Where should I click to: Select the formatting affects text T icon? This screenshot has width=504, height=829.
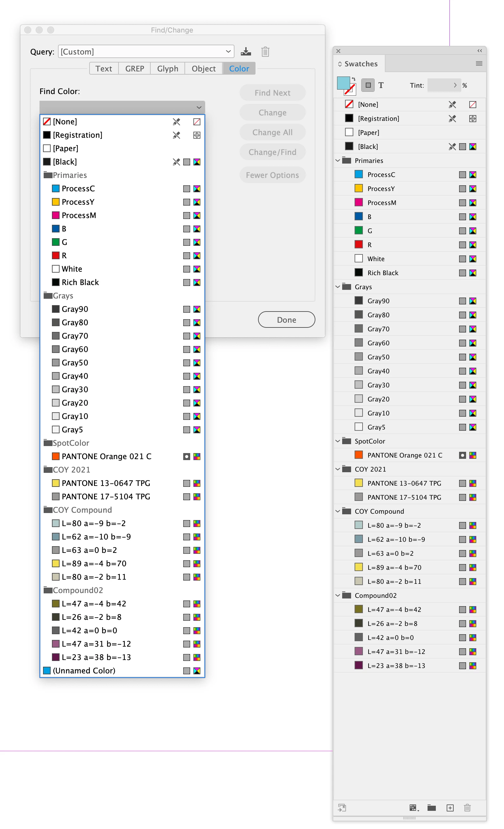tap(381, 85)
